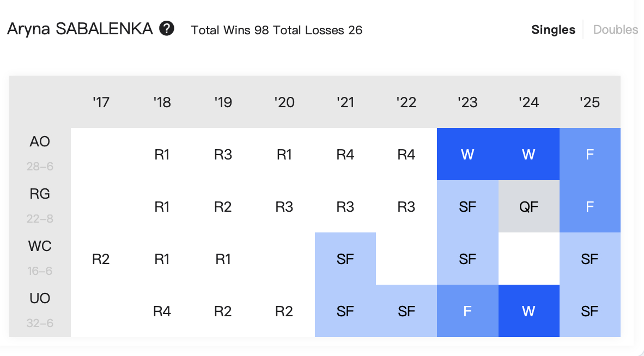Screen dimensions: 644x356
Task: Select the 2025 Australian Open F result
Action: point(590,154)
